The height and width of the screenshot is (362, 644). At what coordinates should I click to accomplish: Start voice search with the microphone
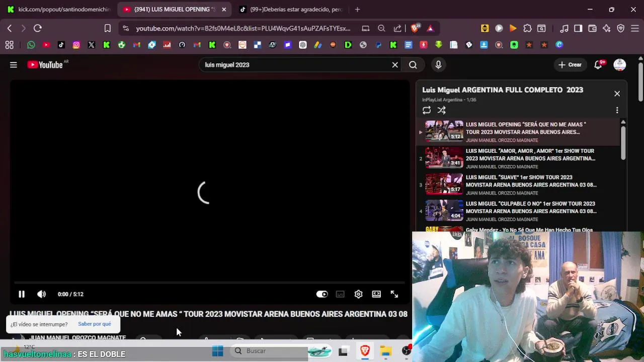click(438, 65)
